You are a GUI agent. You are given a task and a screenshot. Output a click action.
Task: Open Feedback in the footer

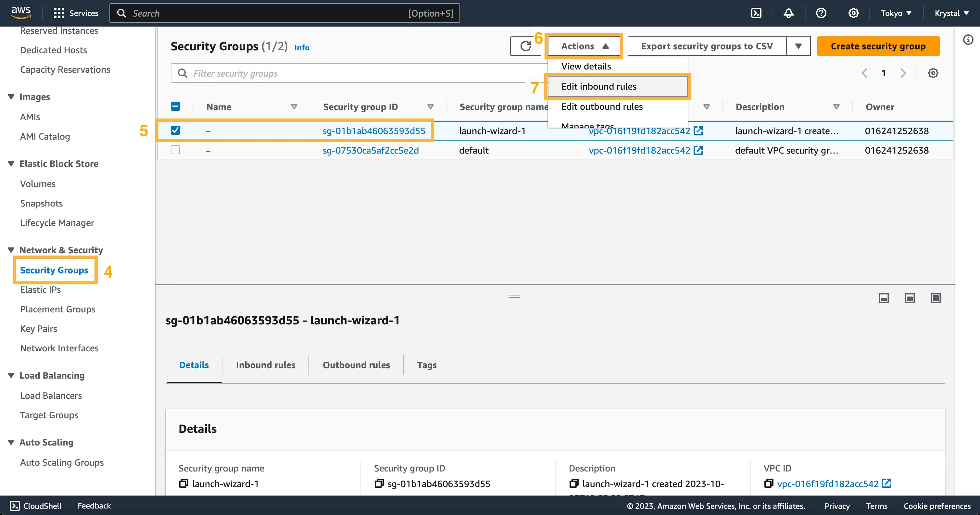click(x=94, y=506)
